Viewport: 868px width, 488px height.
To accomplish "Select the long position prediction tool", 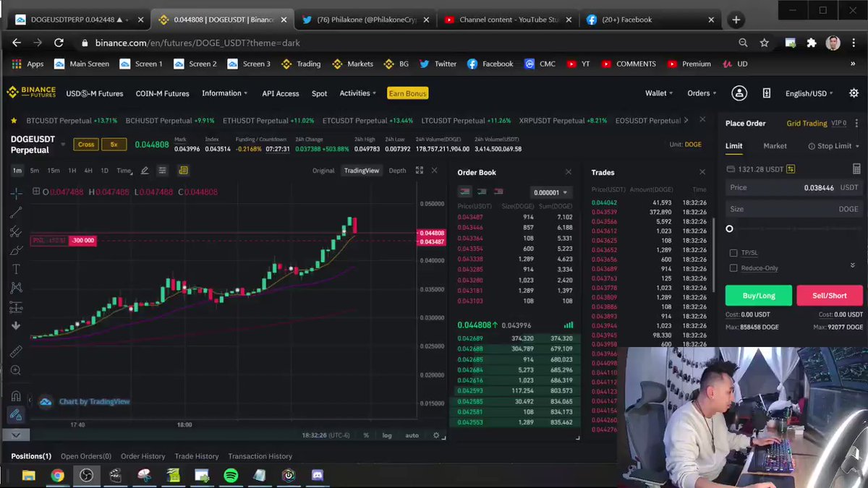I will (x=16, y=307).
